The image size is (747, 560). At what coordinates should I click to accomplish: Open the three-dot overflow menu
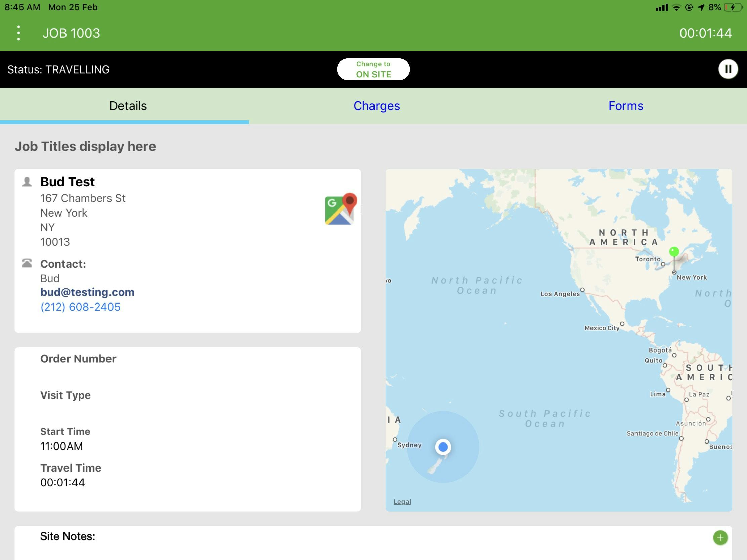pyautogui.click(x=18, y=33)
